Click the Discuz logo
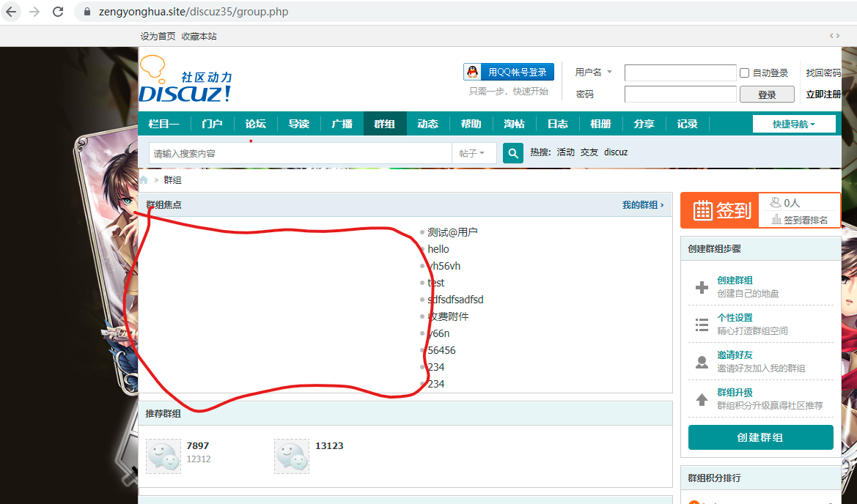 pyautogui.click(x=185, y=79)
